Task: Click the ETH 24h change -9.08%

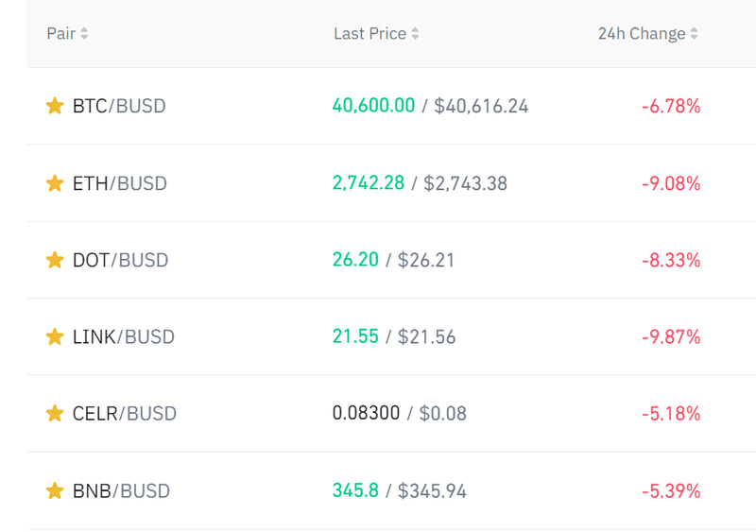Action: pyautogui.click(x=671, y=183)
